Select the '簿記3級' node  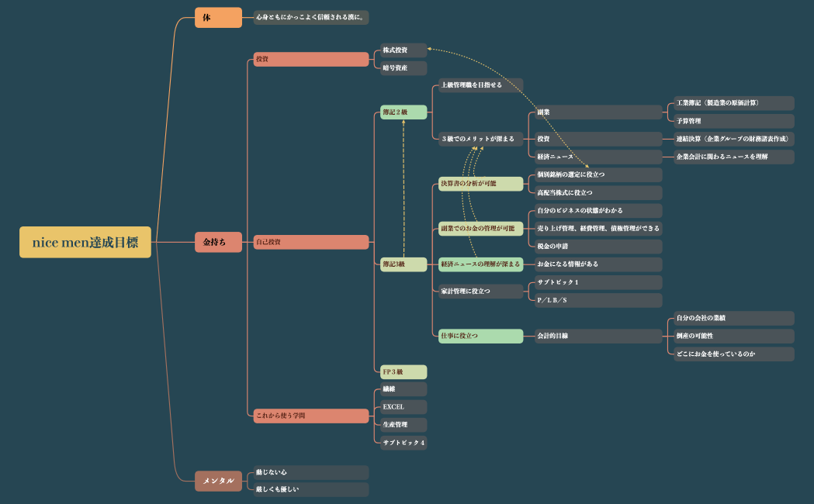tap(404, 264)
